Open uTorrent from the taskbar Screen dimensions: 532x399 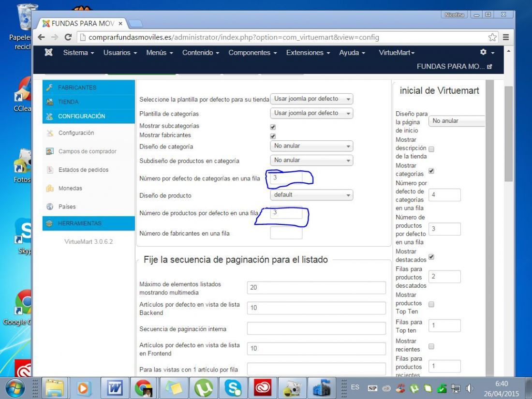tap(204, 388)
